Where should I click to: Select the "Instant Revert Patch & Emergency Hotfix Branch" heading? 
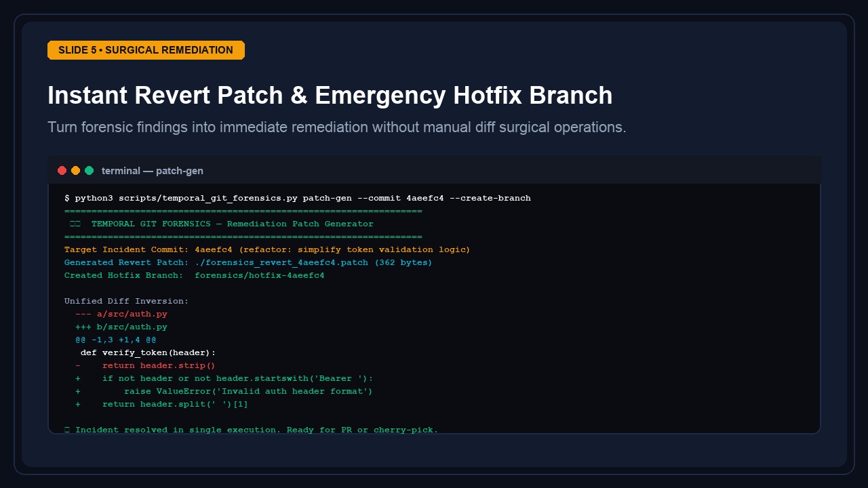330,96
